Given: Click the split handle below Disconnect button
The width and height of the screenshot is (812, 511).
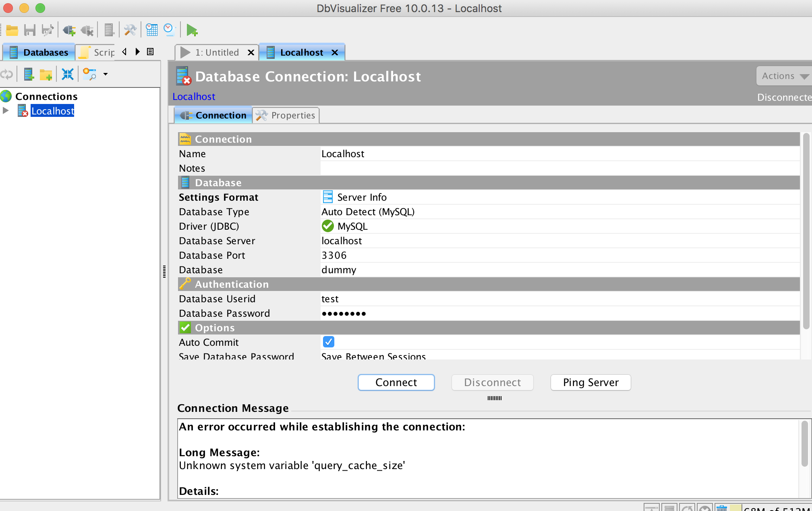Looking at the screenshot, I should pyautogui.click(x=494, y=398).
